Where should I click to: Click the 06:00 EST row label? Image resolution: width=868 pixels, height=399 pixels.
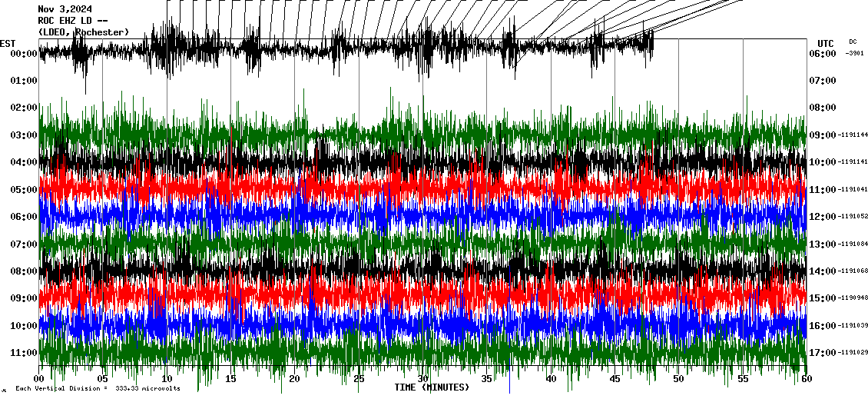pyautogui.click(x=24, y=217)
